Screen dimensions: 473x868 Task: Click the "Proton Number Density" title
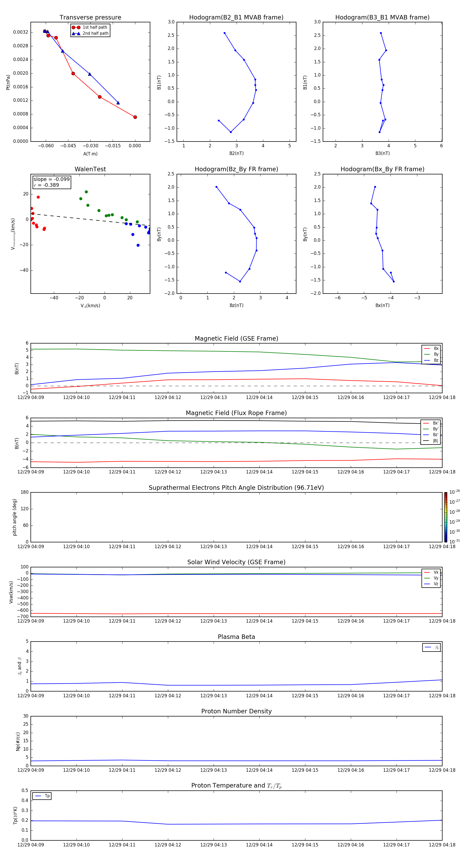click(x=236, y=711)
